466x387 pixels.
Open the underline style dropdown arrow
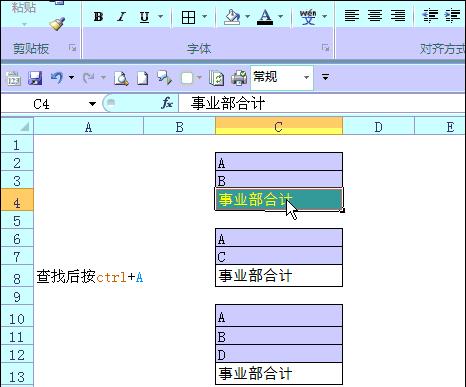pos(160,16)
